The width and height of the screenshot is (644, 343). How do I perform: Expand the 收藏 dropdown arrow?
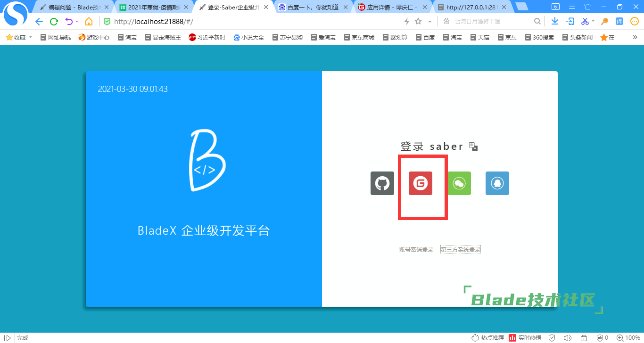pyautogui.click(x=31, y=37)
